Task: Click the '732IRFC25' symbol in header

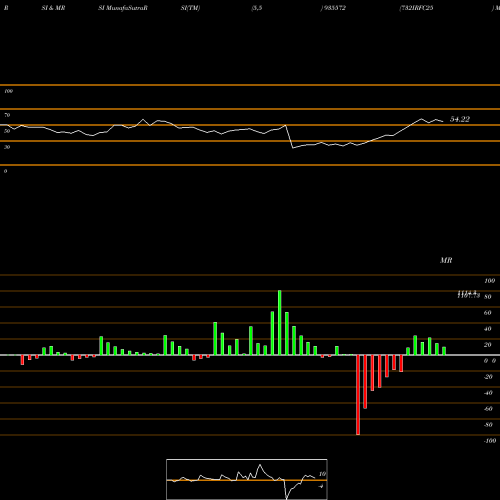Action: coord(416,8)
